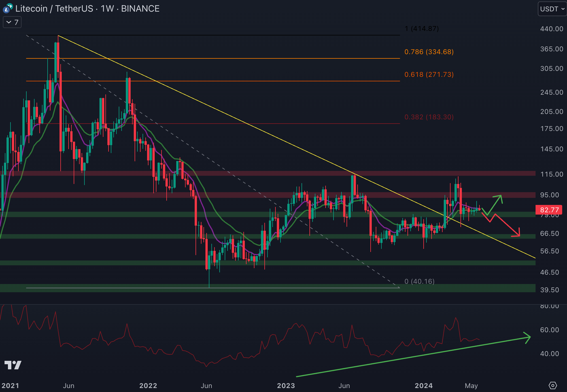Select the 0.786 (334.68) Fibonacci level label
Viewport: 567px width, 392px height.
[x=429, y=52]
